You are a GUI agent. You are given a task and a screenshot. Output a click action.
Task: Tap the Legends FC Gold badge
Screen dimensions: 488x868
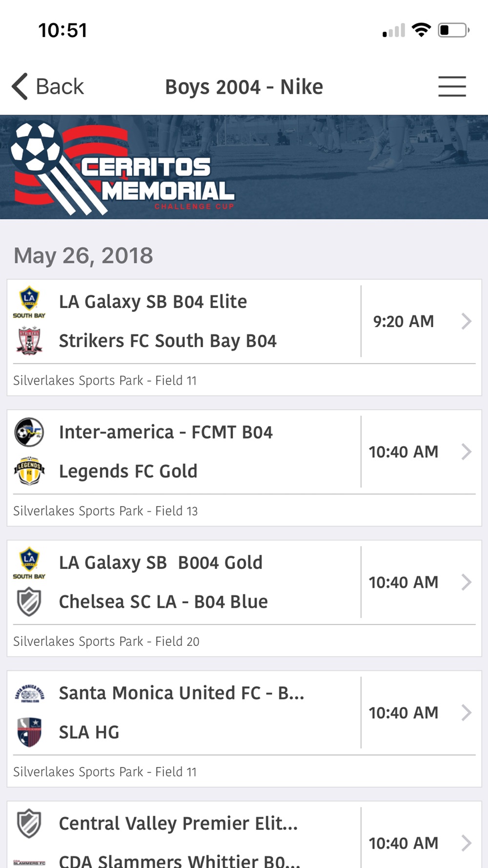(x=29, y=471)
